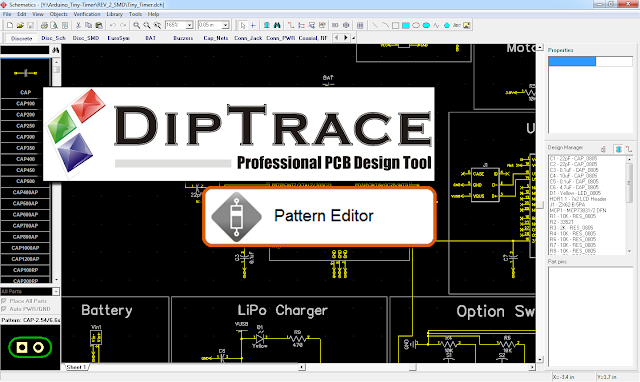Select the Conn_Jack library tab
The width and height of the screenshot is (640, 382).
pyautogui.click(x=248, y=38)
